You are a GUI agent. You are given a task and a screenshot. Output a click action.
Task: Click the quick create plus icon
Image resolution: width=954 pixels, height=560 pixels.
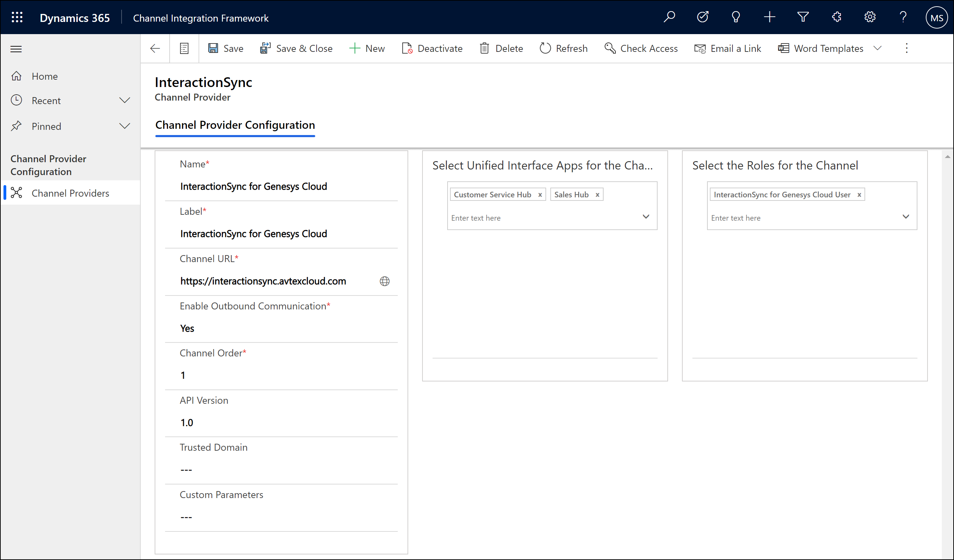click(x=769, y=17)
